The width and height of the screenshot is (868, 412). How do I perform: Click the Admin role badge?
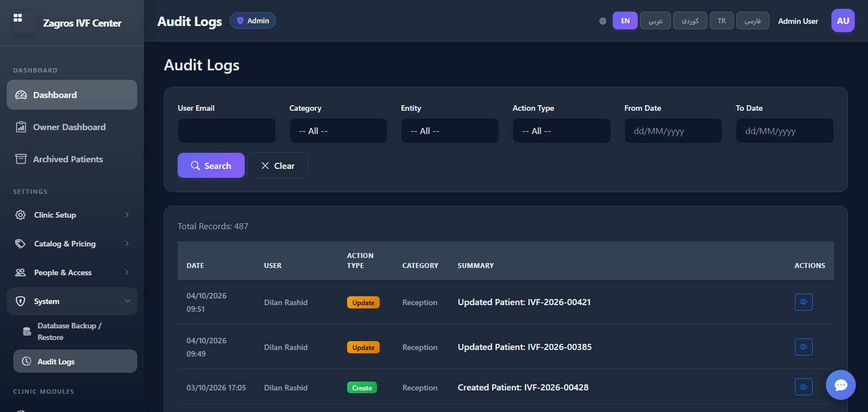click(253, 21)
